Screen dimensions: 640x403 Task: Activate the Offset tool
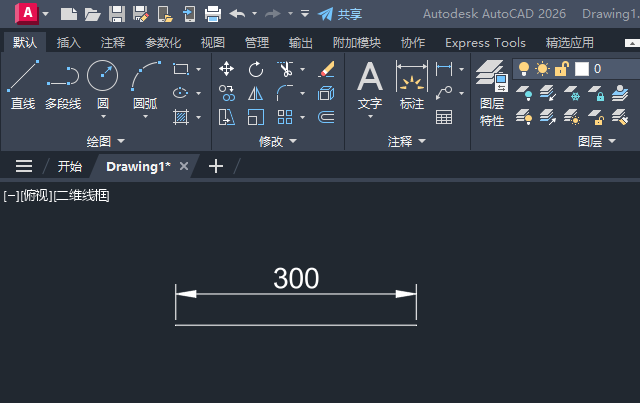tap(326, 117)
